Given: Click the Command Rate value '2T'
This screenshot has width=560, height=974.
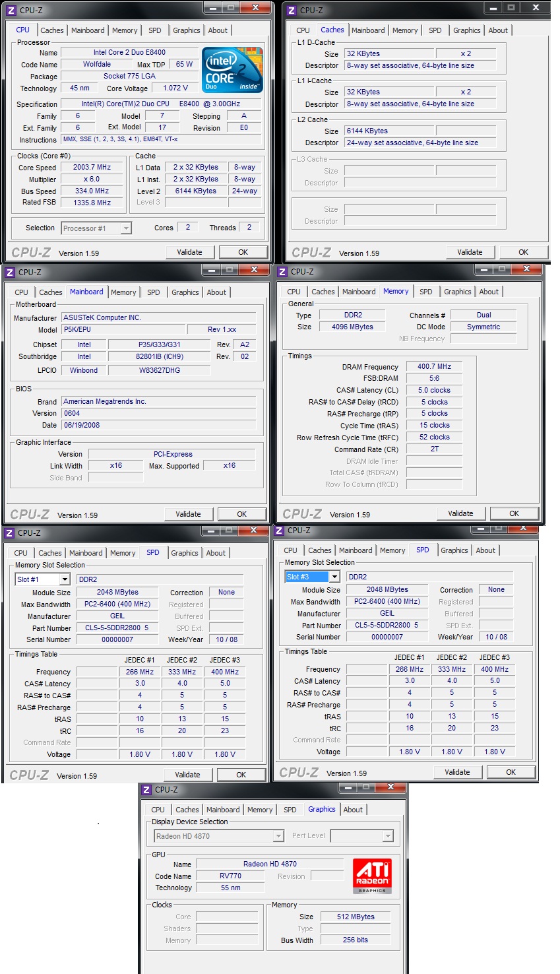Looking at the screenshot, I should (435, 449).
